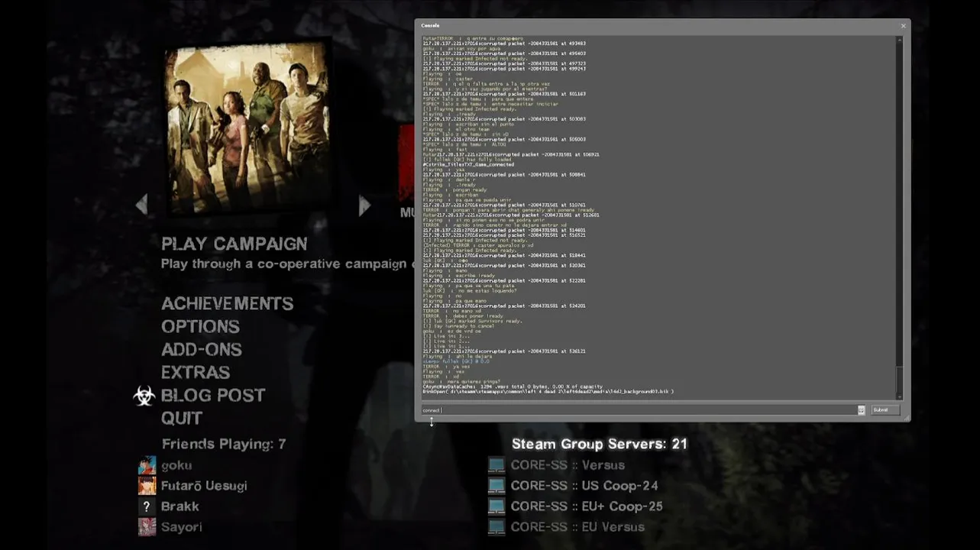Click Futarō Uesugi's avatar icon
The image size is (980, 550).
pos(147,486)
